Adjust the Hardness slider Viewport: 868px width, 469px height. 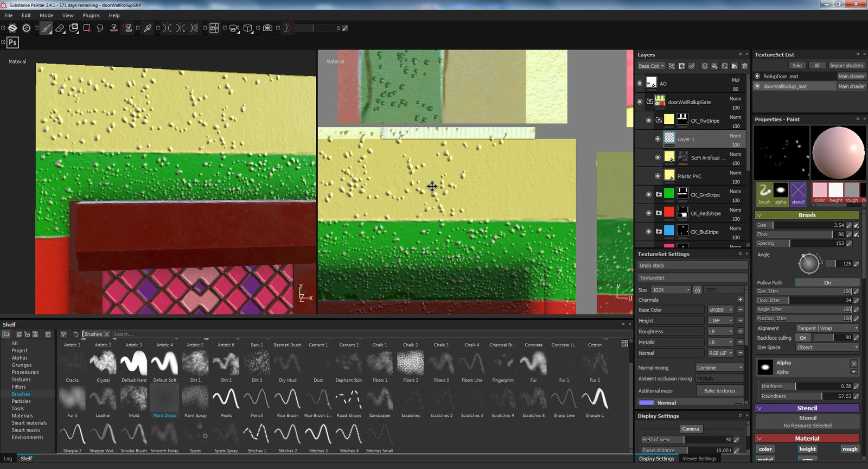pos(807,386)
